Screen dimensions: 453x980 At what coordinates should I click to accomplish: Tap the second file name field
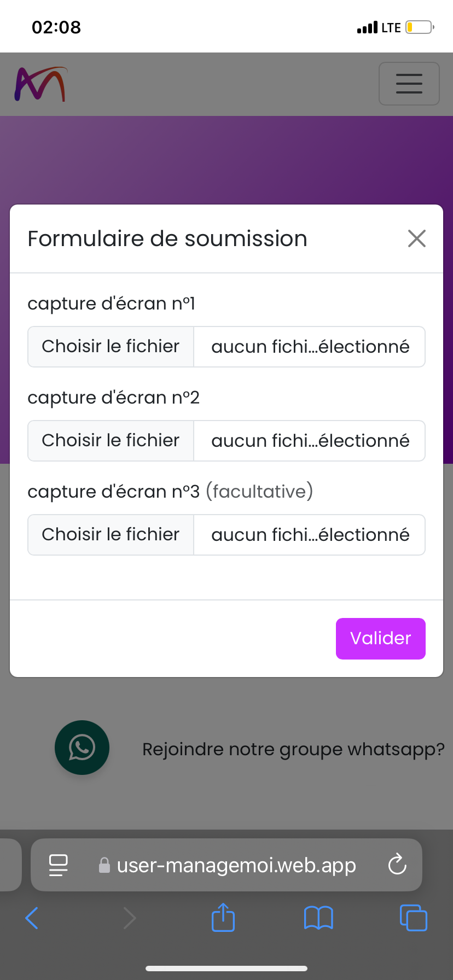[310, 441]
